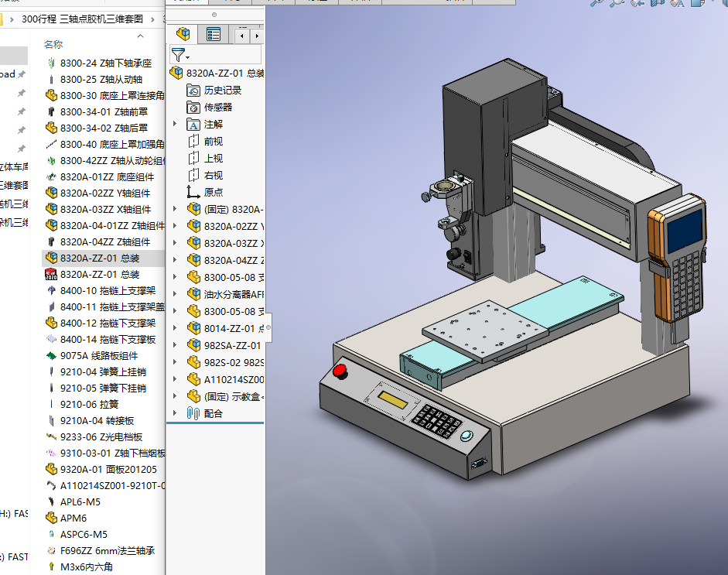Screen dimensions: 728x575
Task: Select the 右视 right plane
Action: coord(213,176)
